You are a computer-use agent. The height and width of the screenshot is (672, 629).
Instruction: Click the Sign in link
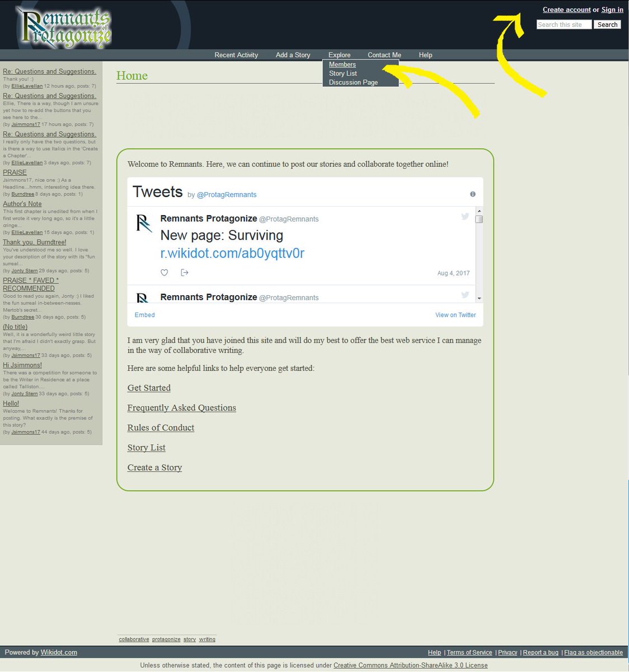pyautogui.click(x=612, y=10)
